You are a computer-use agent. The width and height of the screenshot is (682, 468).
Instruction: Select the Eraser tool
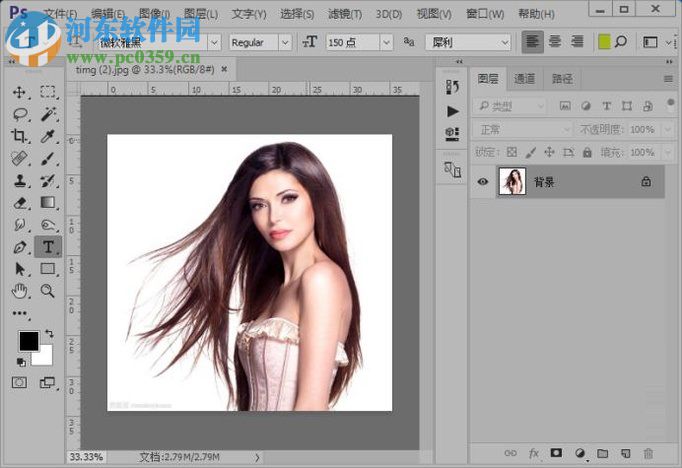click(20, 202)
